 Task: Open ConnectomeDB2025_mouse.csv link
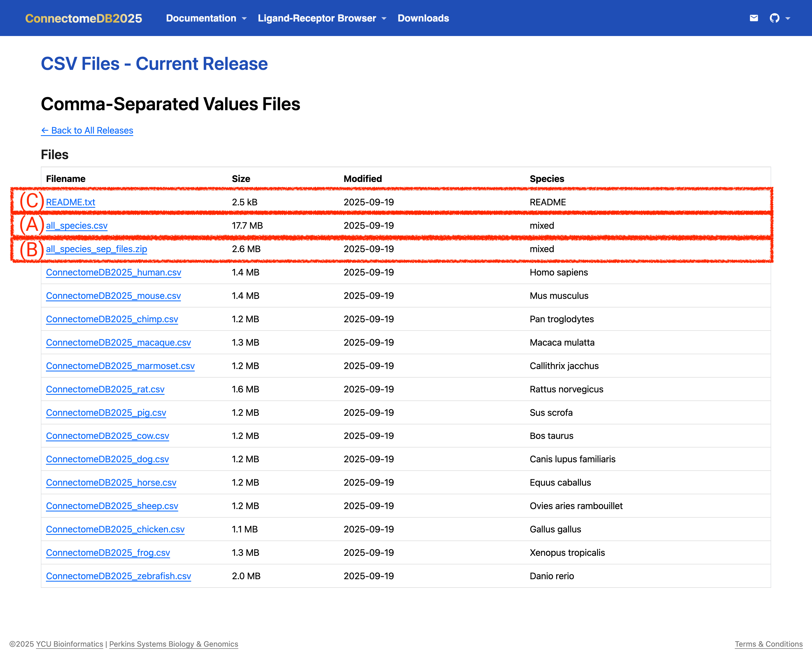click(x=114, y=296)
